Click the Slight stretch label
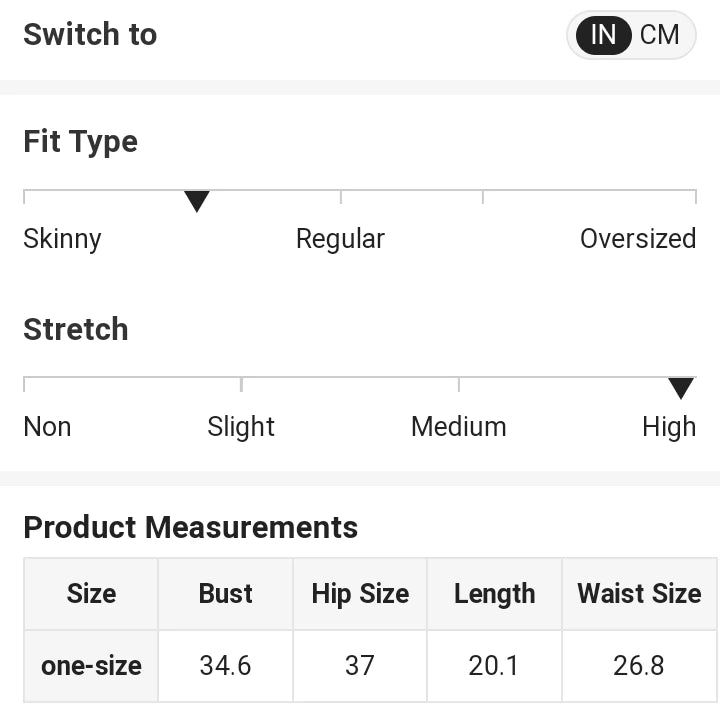 click(x=241, y=427)
